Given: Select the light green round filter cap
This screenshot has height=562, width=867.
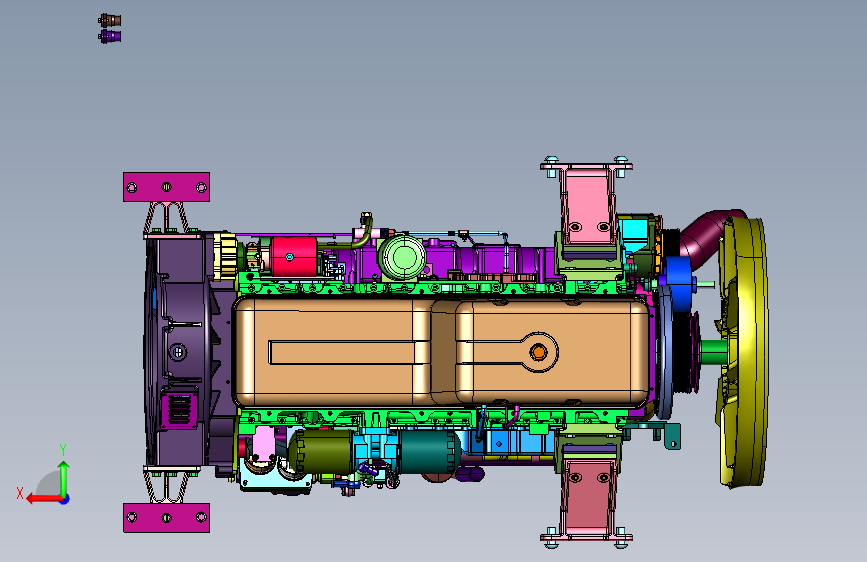Looking at the screenshot, I should 403,258.
